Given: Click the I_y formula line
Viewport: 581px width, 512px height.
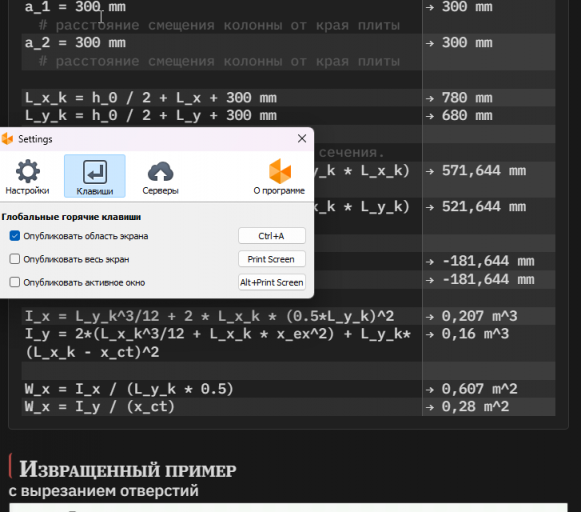Looking at the screenshot, I should (218, 343).
